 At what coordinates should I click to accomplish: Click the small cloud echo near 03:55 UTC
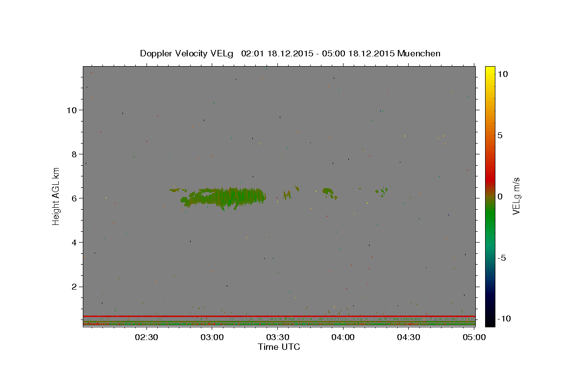pyautogui.click(x=330, y=193)
